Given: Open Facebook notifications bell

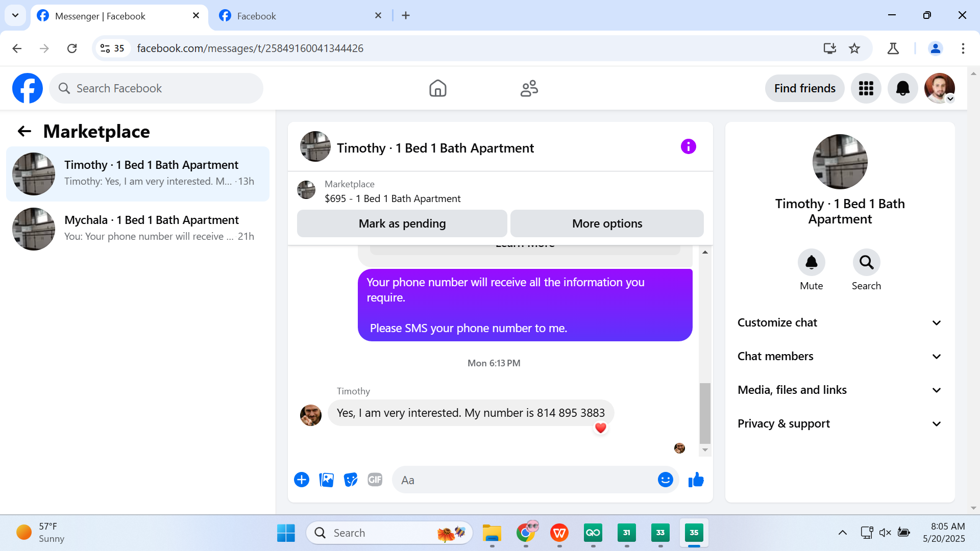Looking at the screenshot, I should [902, 88].
